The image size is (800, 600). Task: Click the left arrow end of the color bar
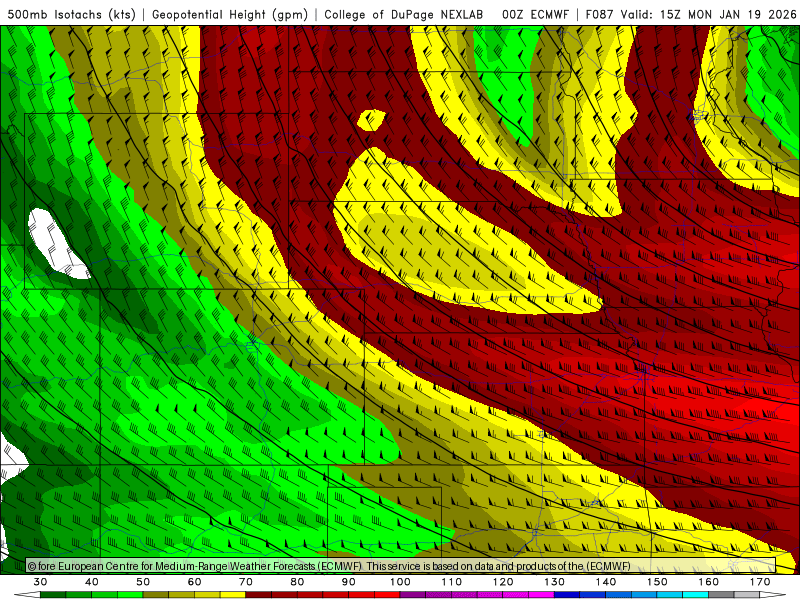click(28, 595)
